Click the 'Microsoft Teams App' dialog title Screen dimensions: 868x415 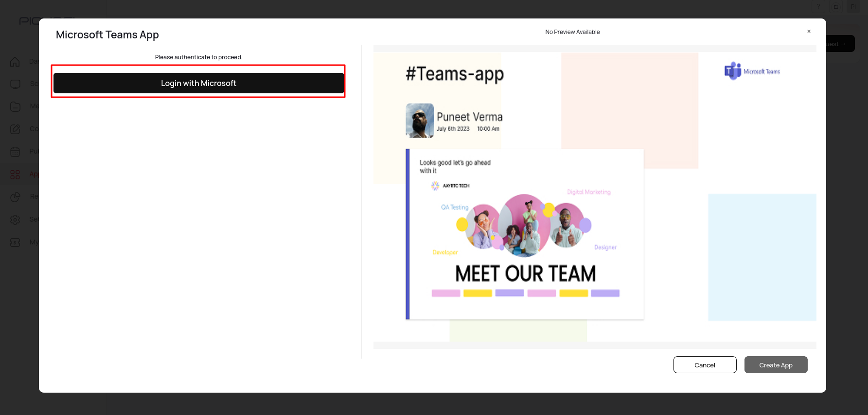[x=107, y=35]
